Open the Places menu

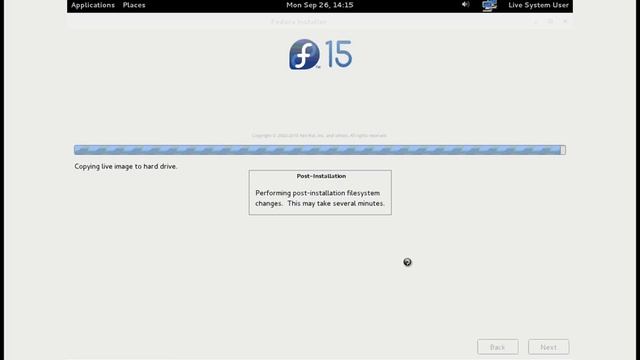click(x=134, y=5)
